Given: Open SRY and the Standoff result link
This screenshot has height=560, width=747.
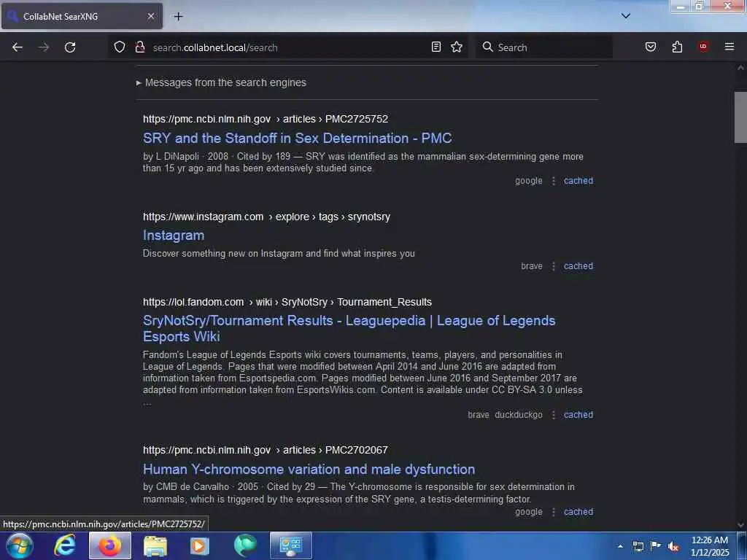Looking at the screenshot, I should (x=298, y=138).
